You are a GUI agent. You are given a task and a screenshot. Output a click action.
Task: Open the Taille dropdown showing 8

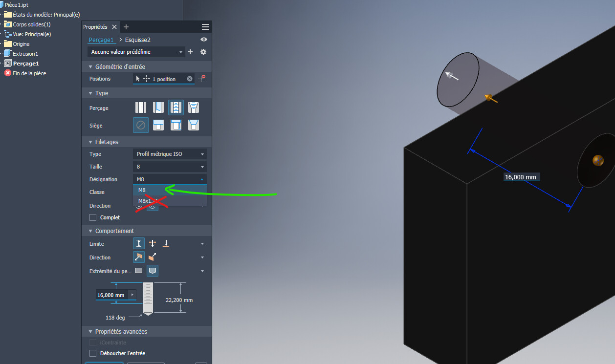click(x=170, y=167)
